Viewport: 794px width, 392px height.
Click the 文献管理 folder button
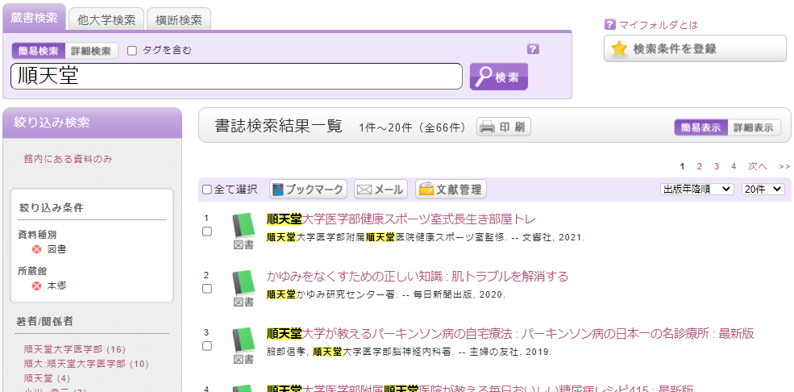[x=451, y=189]
